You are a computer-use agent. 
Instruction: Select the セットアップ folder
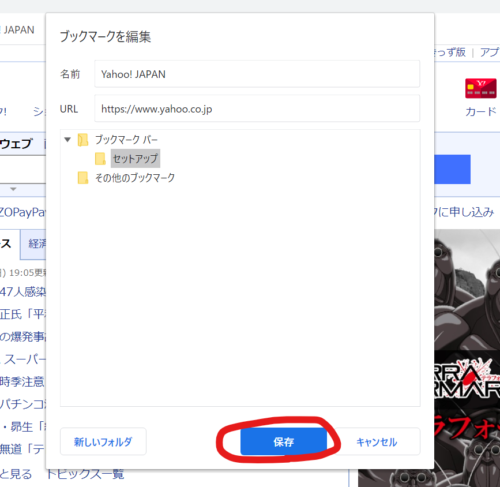[135, 158]
